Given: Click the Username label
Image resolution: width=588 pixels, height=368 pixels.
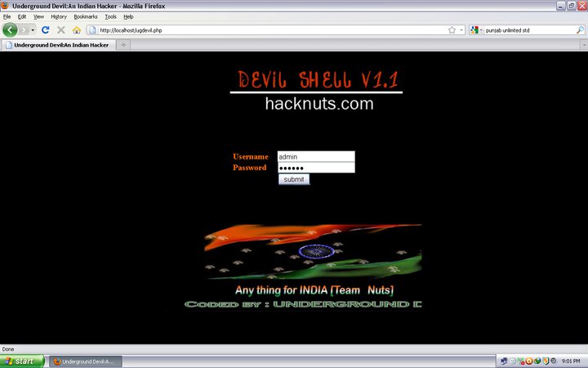Looking at the screenshot, I should click(251, 156).
